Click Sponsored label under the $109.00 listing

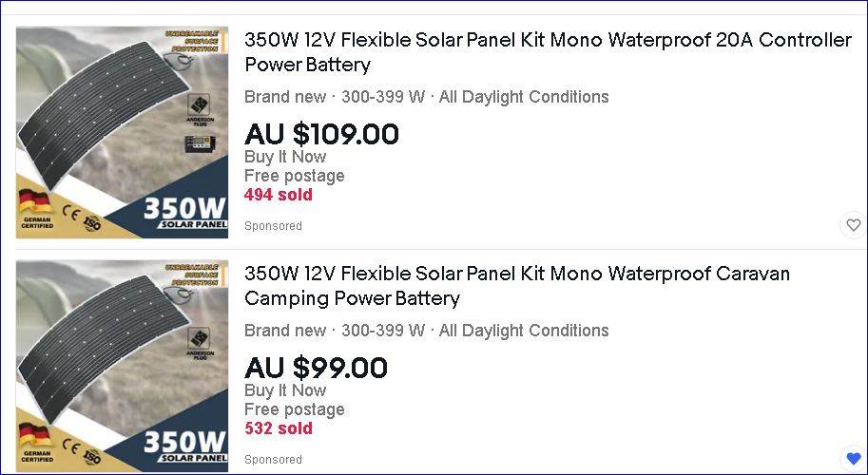point(273,226)
